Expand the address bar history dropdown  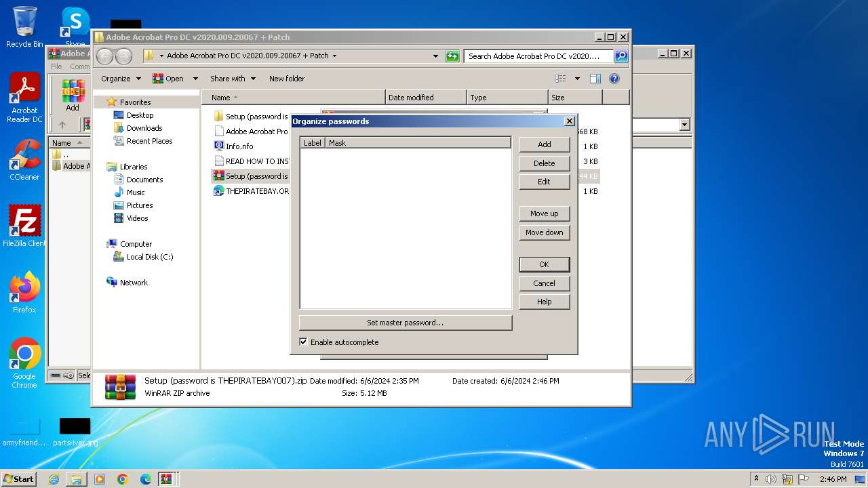pyautogui.click(x=435, y=56)
